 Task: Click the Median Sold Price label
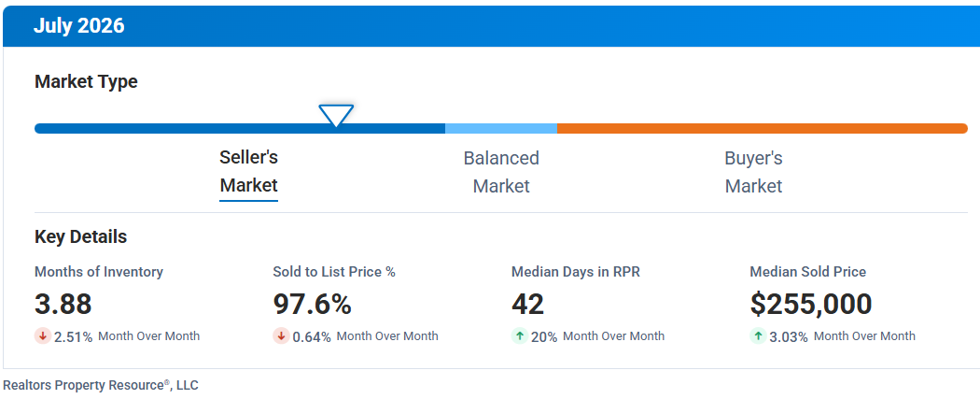tap(808, 272)
